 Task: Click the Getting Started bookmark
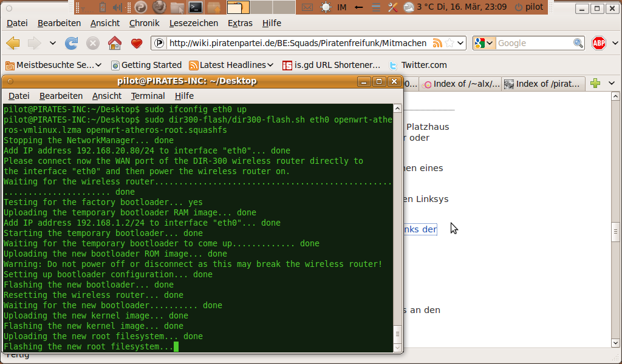146,65
